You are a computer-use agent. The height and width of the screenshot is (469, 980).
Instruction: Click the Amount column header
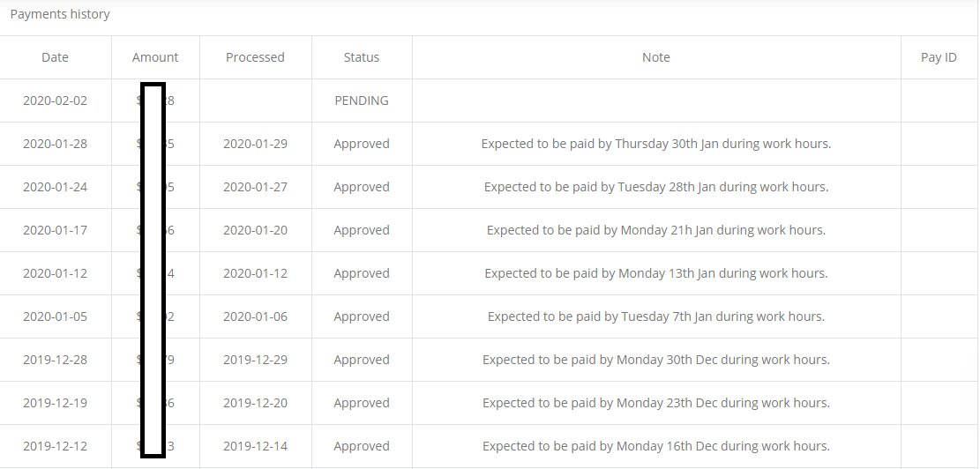155,57
